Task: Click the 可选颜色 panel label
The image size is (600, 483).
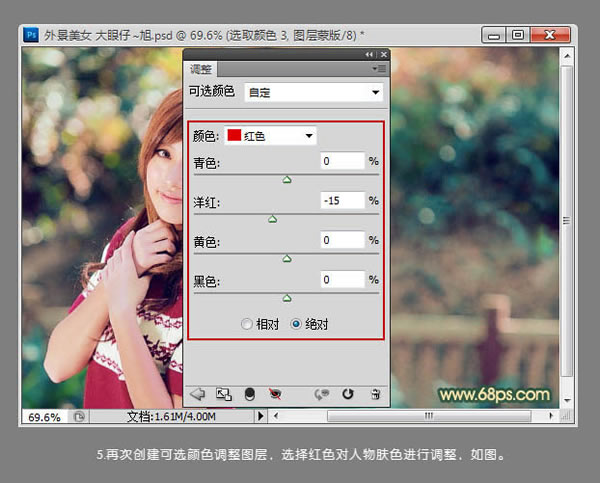Action: 212,91
